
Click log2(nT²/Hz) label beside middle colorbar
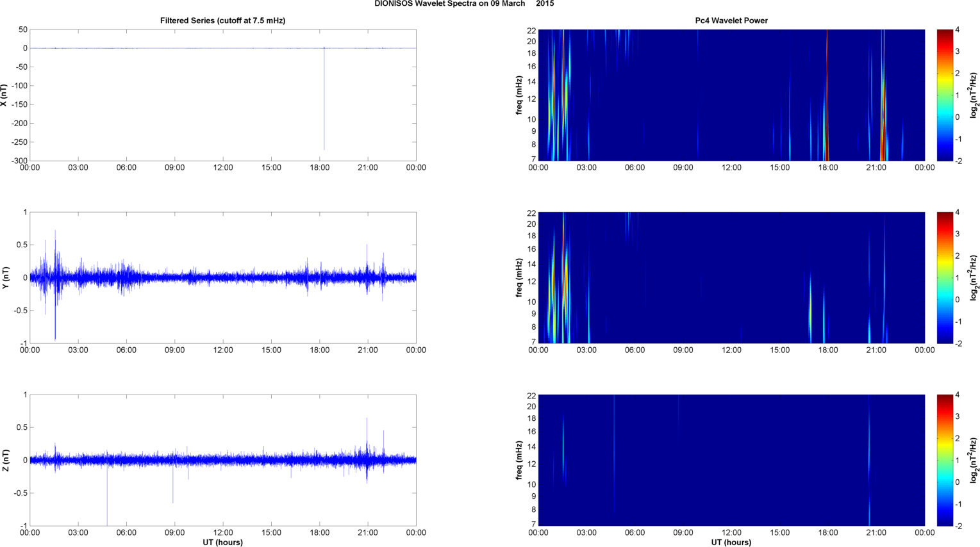[974, 278]
